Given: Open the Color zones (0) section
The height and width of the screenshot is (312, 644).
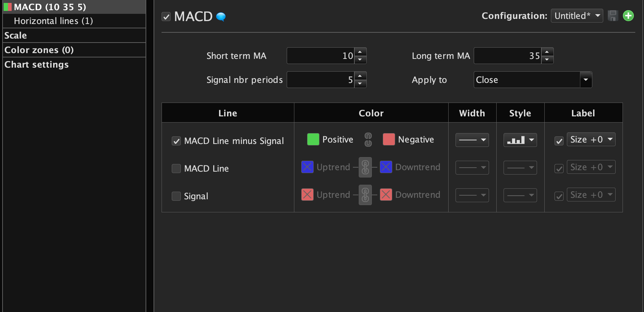Looking at the screenshot, I should click(x=39, y=50).
